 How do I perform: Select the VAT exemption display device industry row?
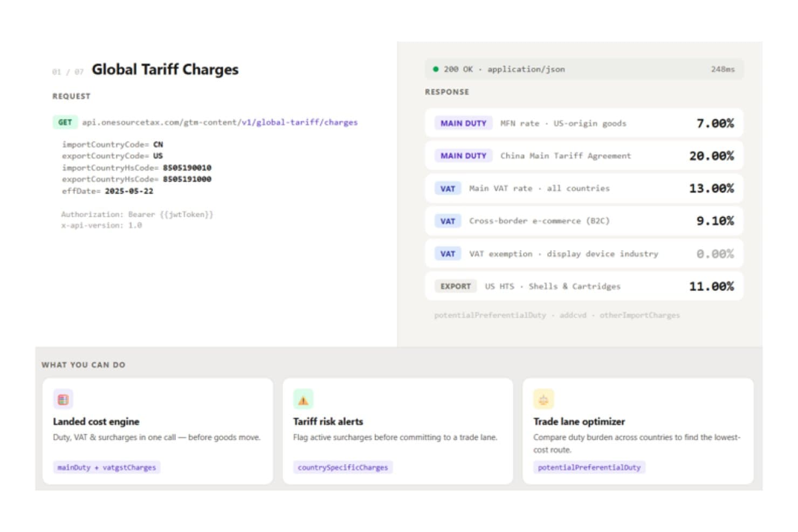pos(584,253)
